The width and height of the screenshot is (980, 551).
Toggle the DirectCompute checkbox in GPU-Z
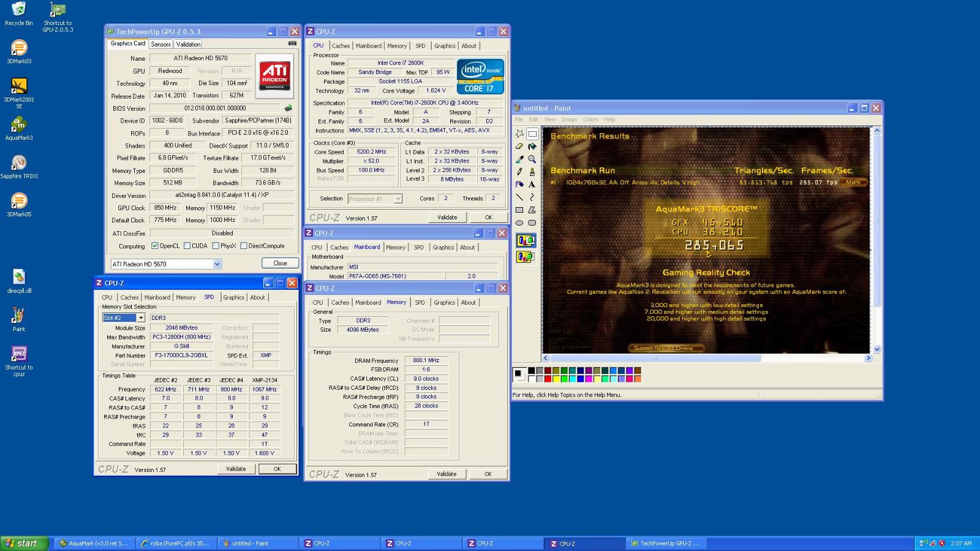(x=244, y=246)
